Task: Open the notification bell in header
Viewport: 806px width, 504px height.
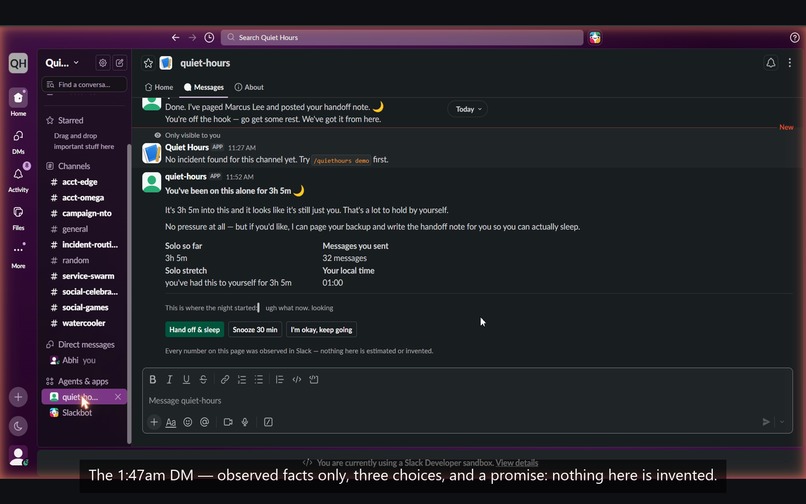Action: (771, 63)
